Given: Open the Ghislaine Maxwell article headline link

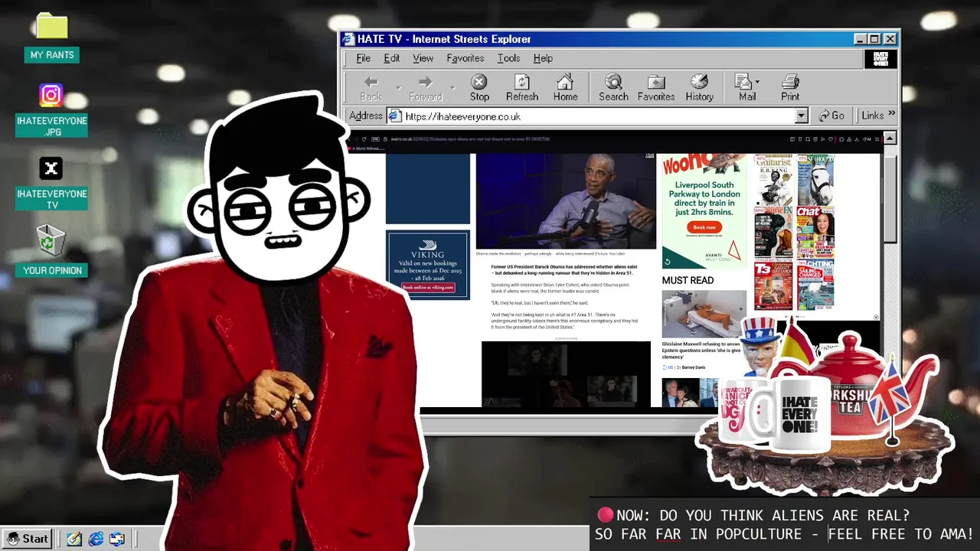Looking at the screenshot, I should (702, 350).
